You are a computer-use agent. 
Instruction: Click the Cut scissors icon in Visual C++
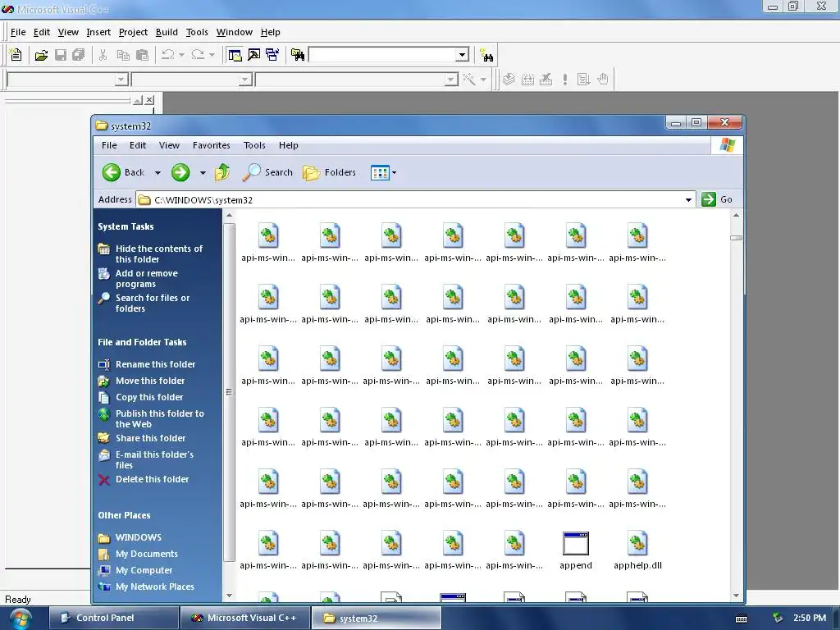point(103,55)
